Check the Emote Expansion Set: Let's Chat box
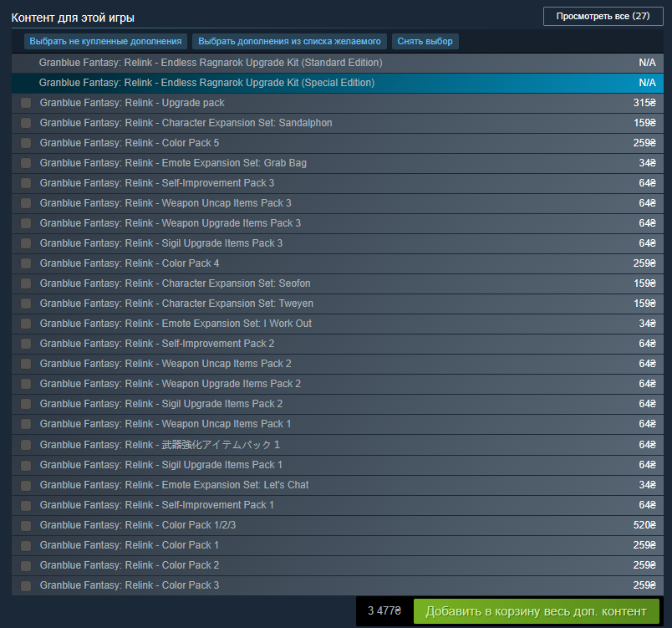This screenshot has height=628, width=672. coord(26,485)
